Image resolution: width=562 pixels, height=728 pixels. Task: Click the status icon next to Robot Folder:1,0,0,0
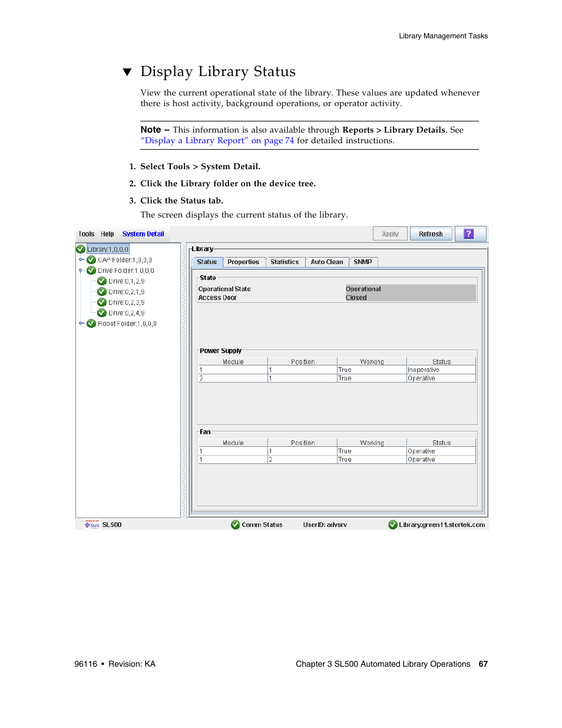(x=91, y=324)
